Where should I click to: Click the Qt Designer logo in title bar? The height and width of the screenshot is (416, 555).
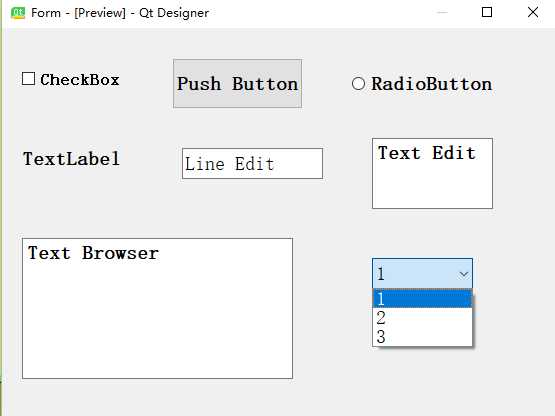pos(18,13)
